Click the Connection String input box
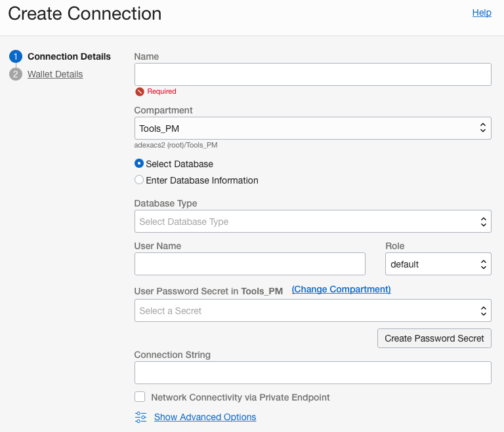504x432 pixels. tap(312, 372)
